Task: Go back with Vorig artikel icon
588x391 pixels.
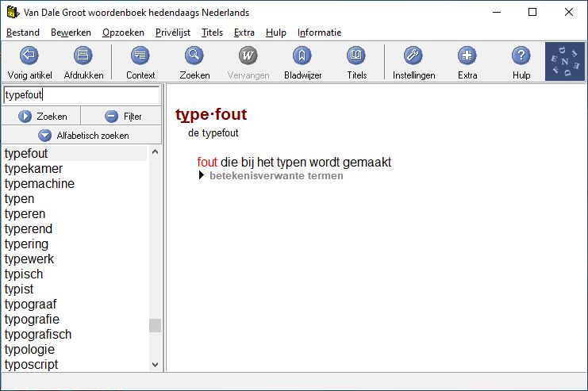Action: 29,56
